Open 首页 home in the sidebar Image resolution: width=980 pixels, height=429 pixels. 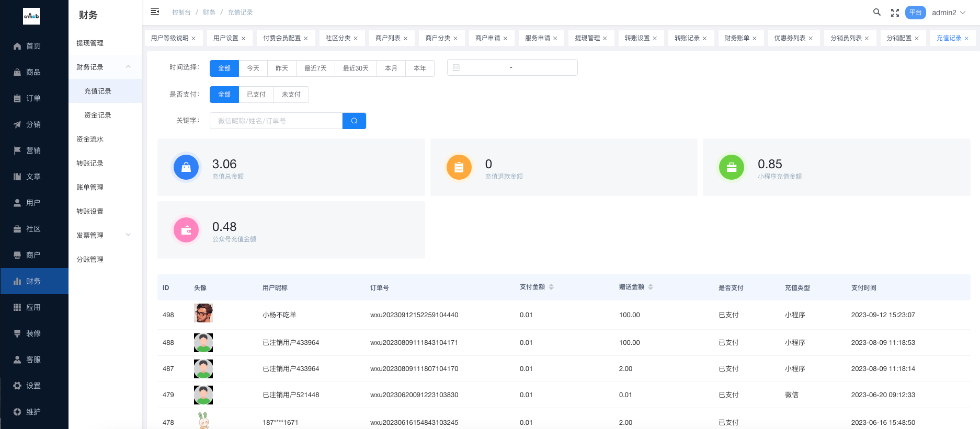coord(33,46)
